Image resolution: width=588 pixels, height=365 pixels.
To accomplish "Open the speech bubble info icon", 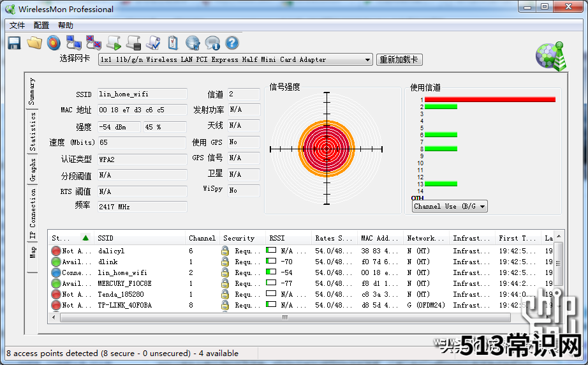I will 212,43.
